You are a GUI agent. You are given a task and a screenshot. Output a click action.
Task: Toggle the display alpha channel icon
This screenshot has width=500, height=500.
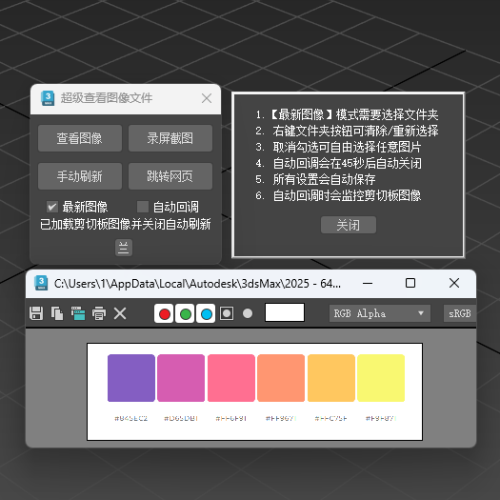227,313
